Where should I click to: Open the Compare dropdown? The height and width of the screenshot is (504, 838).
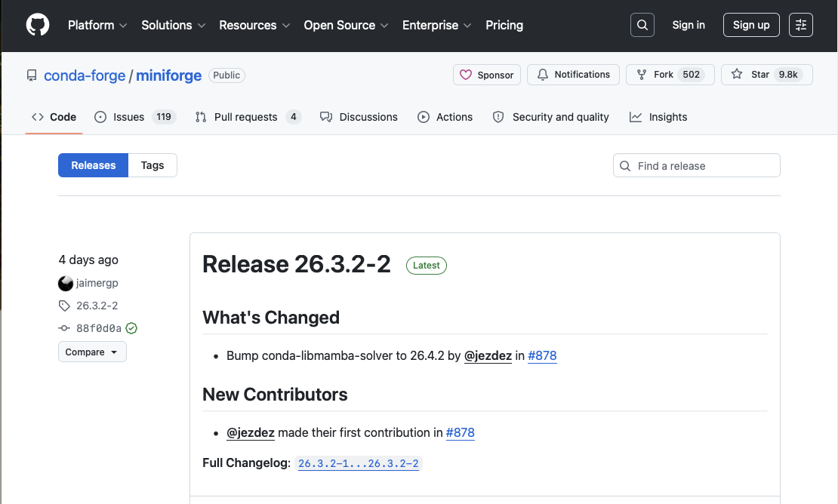92,352
